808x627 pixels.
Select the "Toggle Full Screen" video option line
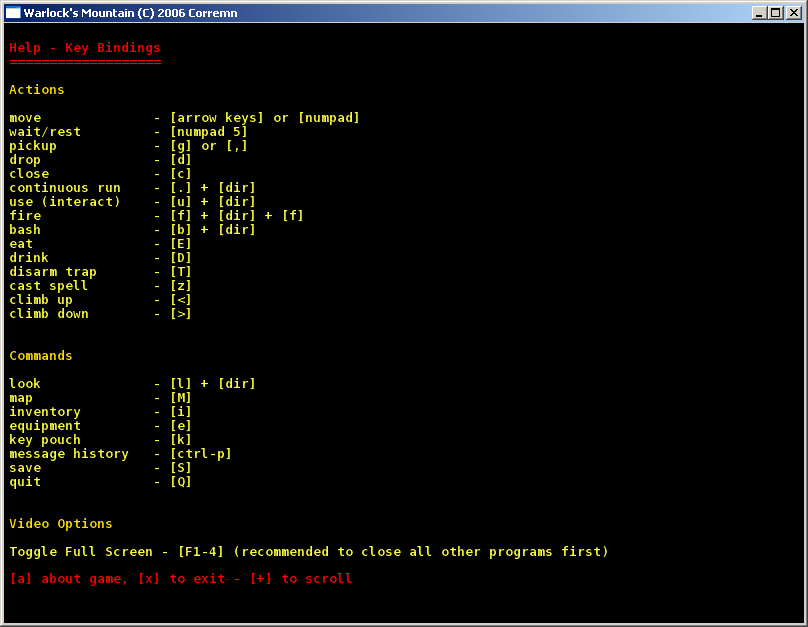point(308,552)
